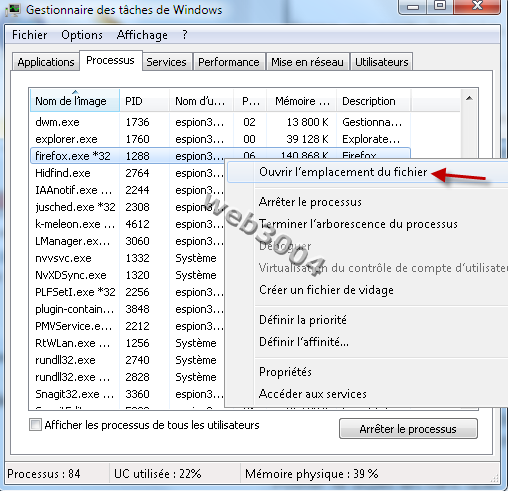Click the Processus : 84 status entry

(x=44, y=474)
